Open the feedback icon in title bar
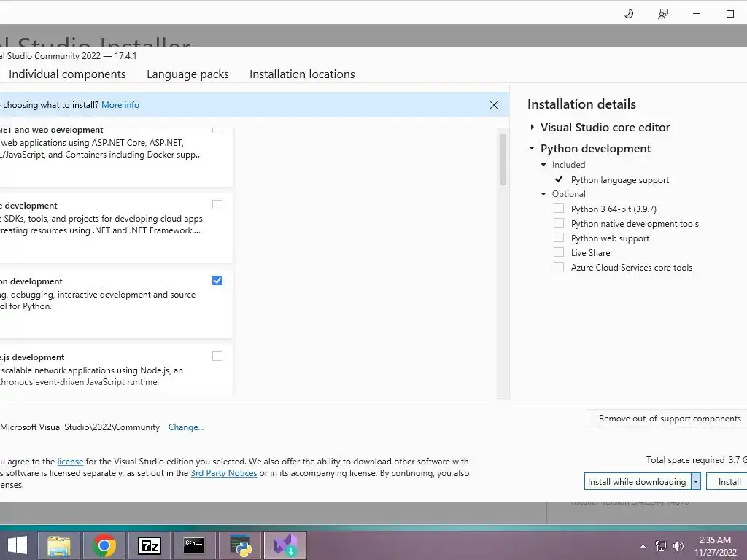The image size is (747, 560). [662, 14]
